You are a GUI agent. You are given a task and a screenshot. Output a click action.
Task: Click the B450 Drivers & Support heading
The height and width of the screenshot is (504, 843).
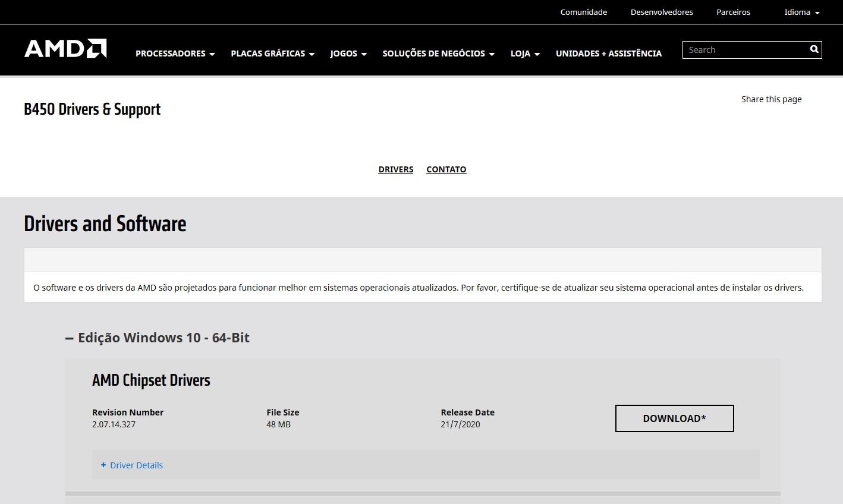(92, 109)
